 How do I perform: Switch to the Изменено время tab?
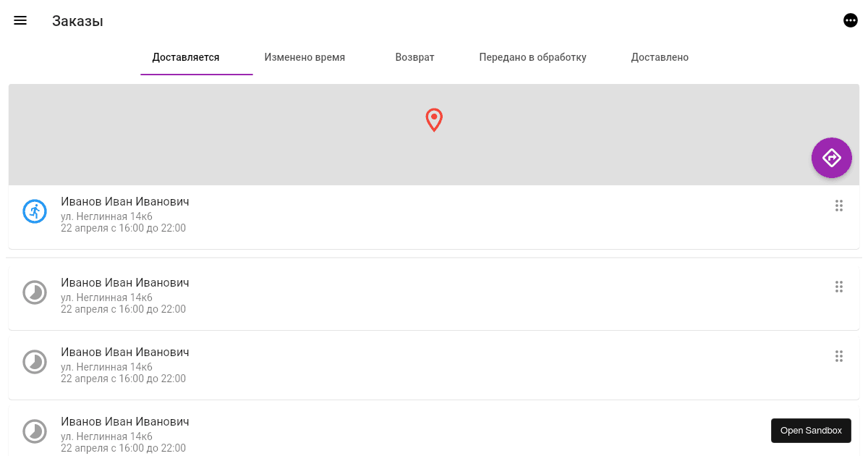305,57
